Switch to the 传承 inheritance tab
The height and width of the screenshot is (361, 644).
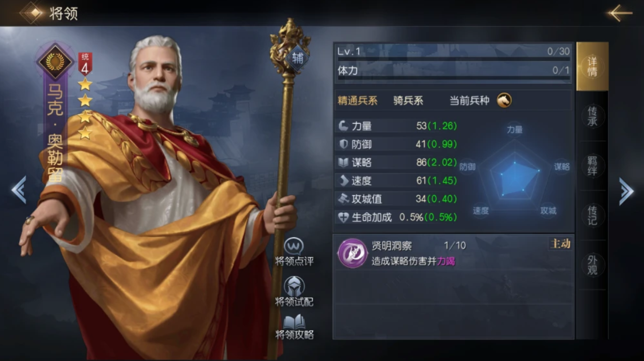pyautogui.click(x=592, y=116)
